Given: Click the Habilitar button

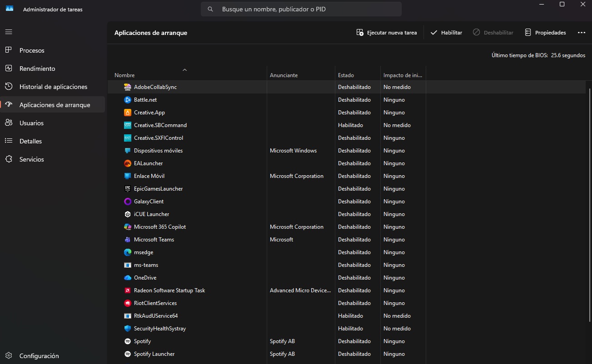Looking at the screenshot, I should (446, 32).
